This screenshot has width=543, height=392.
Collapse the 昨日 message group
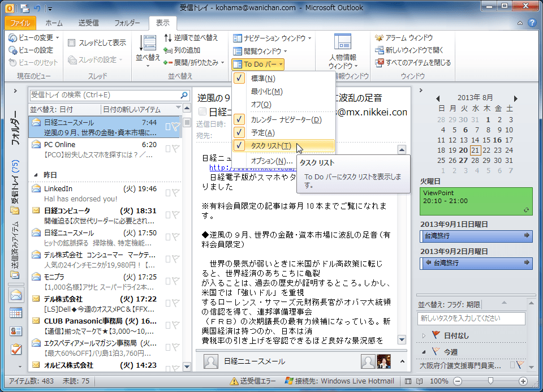pos(35,175)
